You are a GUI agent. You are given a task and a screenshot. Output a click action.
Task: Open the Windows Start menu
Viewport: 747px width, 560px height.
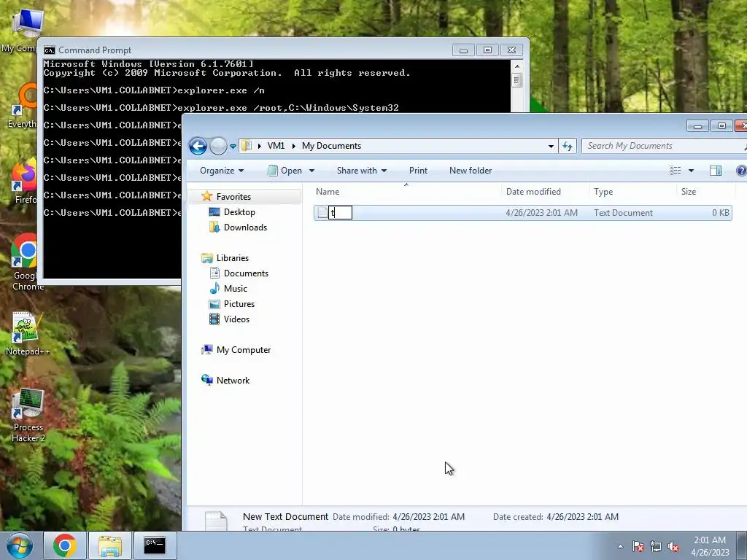click(x=19, y=545)
